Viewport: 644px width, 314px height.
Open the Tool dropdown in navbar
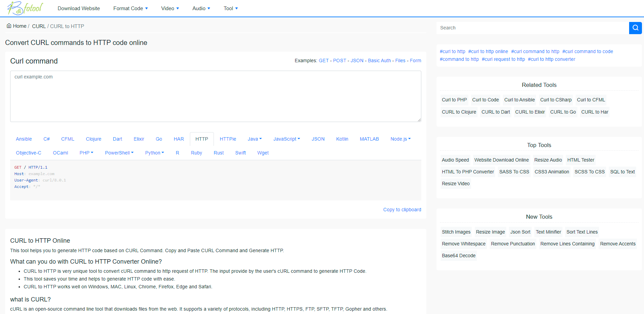tap(230, 8)
